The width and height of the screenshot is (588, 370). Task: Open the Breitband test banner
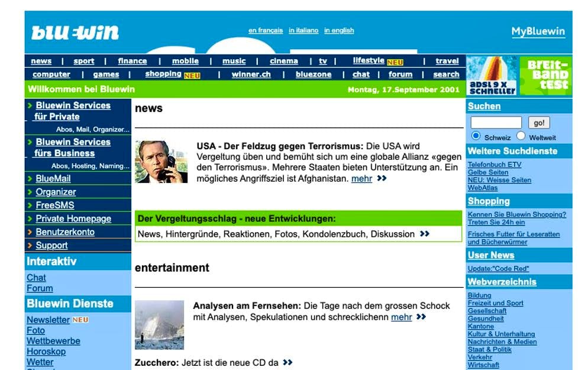(545, 75)
